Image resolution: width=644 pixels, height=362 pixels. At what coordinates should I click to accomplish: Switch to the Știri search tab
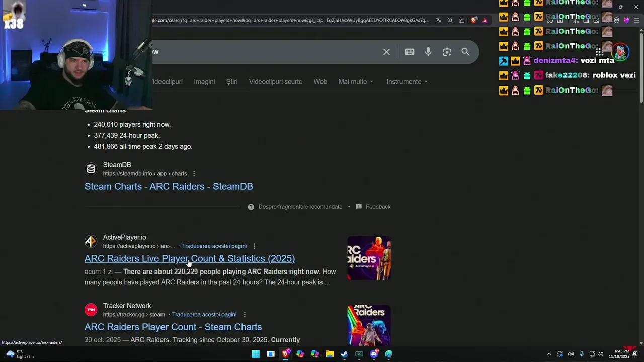point(232,81)
